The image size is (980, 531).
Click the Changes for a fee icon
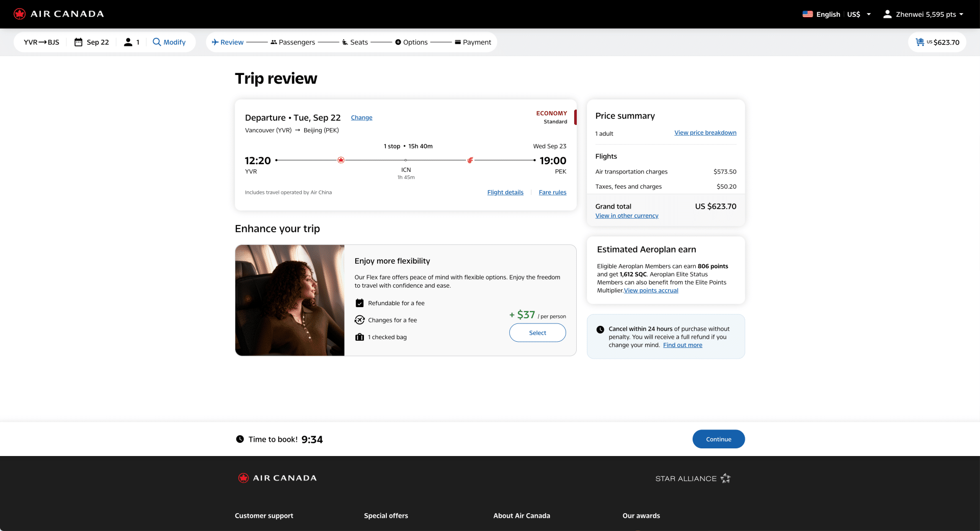click(360, 320)
